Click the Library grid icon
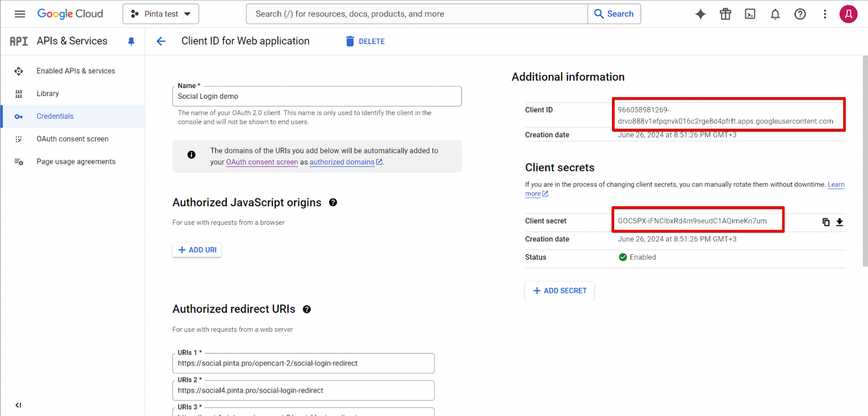 [19, 94]
